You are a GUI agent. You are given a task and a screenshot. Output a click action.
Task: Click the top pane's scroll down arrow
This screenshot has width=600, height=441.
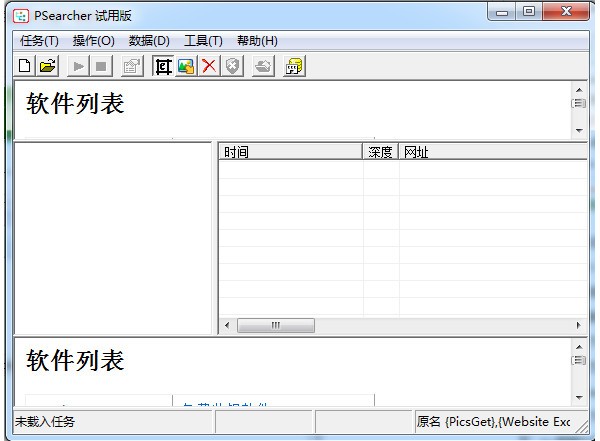click(x=579, y=131)
